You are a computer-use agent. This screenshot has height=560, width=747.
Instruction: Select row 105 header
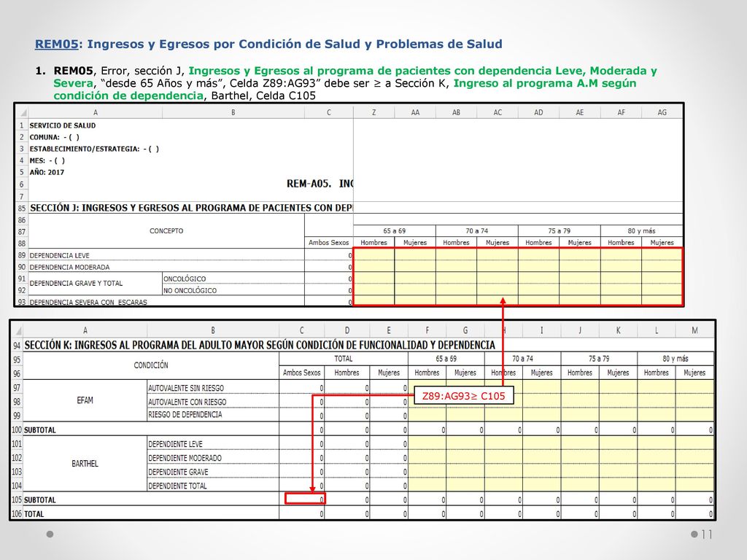point(17,500)
